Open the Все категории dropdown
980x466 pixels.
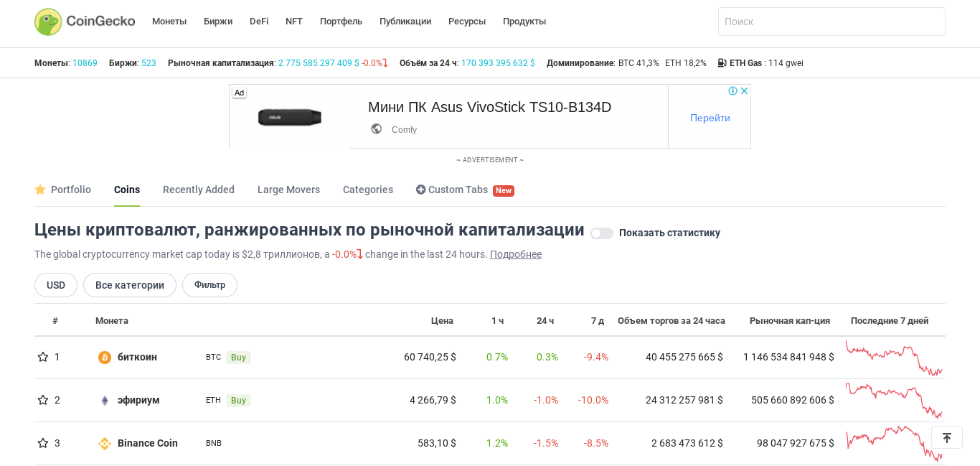[130, 285]
